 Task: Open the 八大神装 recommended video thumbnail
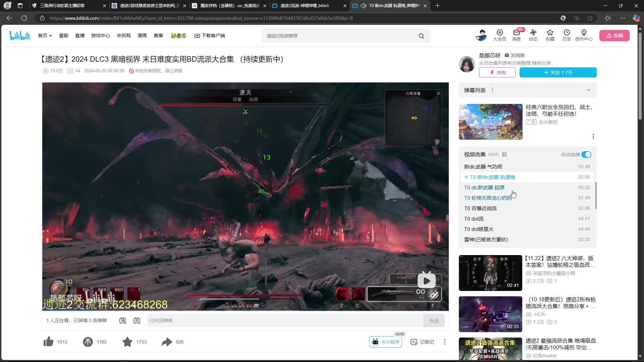click(x=490, y=273)
